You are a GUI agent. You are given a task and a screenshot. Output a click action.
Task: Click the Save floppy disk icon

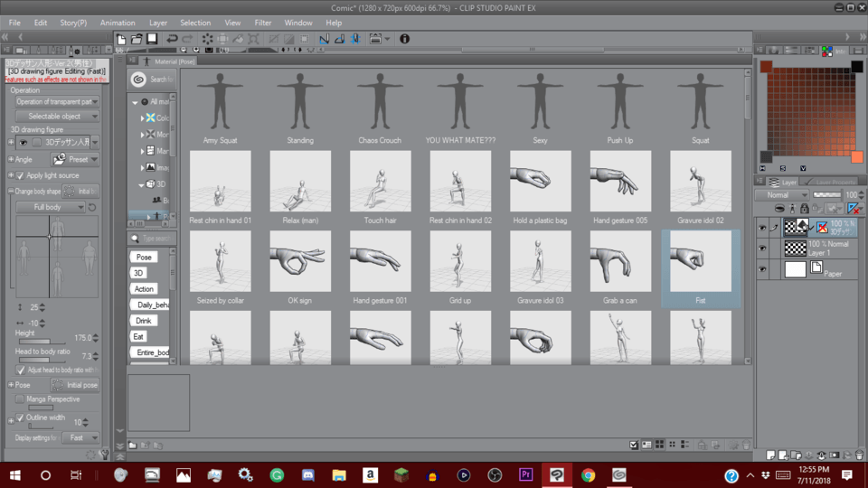click(152, 39)
